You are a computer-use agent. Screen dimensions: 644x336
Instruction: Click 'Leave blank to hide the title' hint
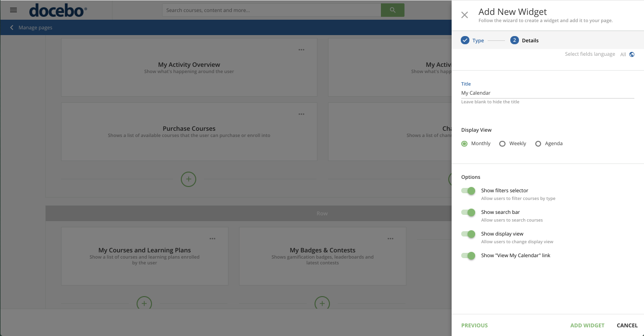click(490, 102)
